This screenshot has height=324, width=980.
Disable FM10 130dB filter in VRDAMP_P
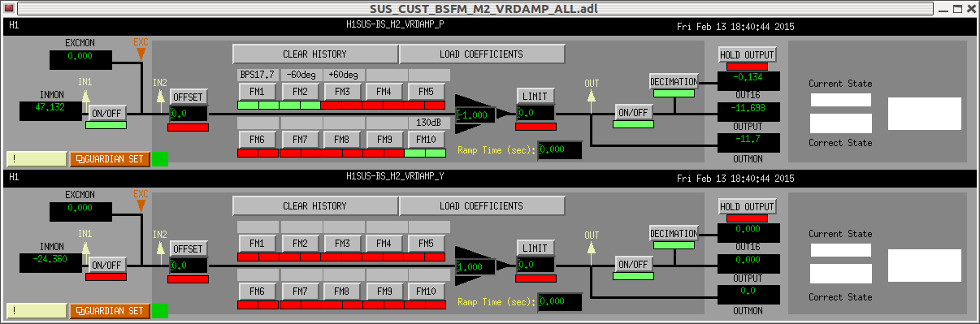pyautogui.click(x=427, y=139)
